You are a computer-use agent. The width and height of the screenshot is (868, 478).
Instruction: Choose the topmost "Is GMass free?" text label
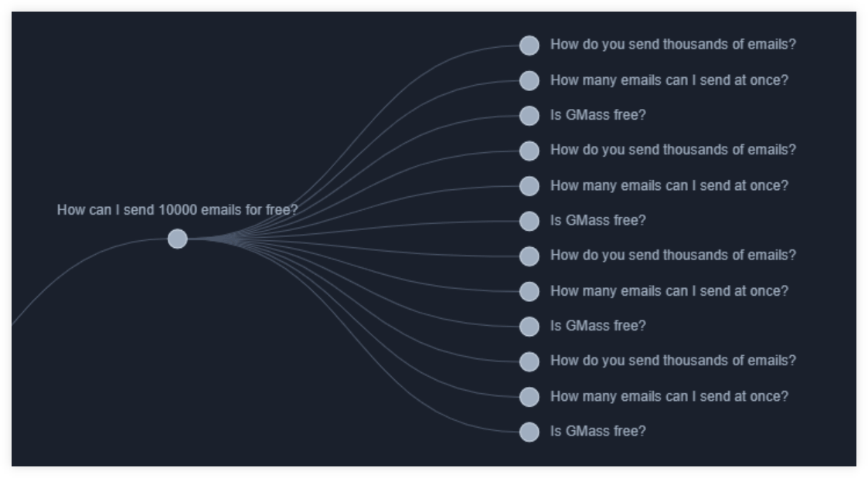tap(597, 115)
